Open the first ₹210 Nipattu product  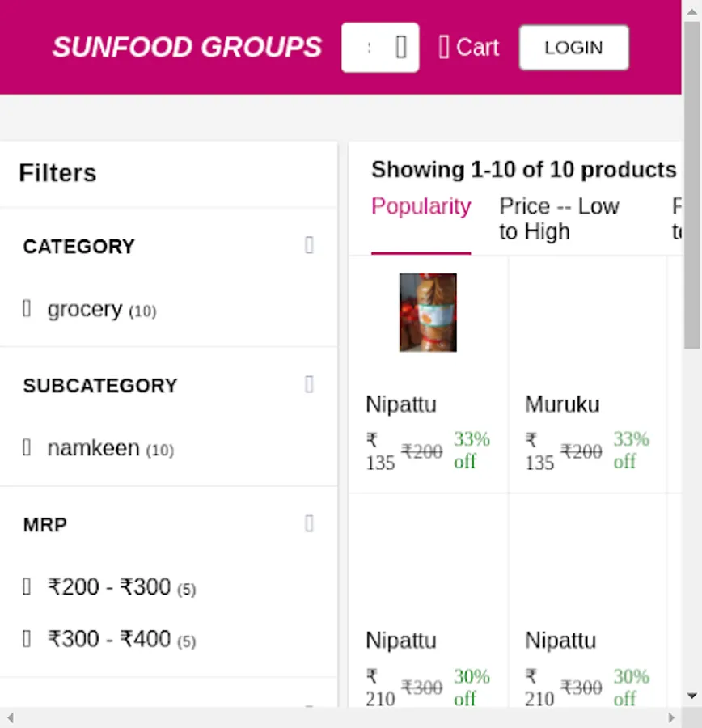401,641
